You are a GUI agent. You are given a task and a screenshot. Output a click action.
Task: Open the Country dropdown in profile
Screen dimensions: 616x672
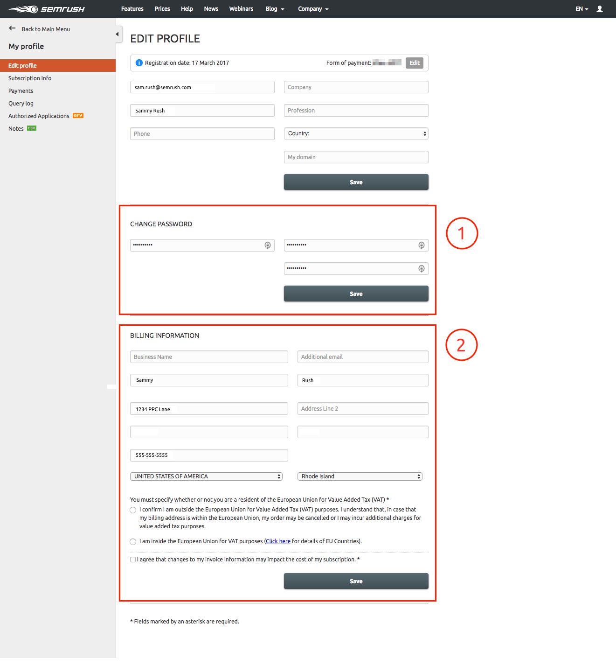coord(356,134)
